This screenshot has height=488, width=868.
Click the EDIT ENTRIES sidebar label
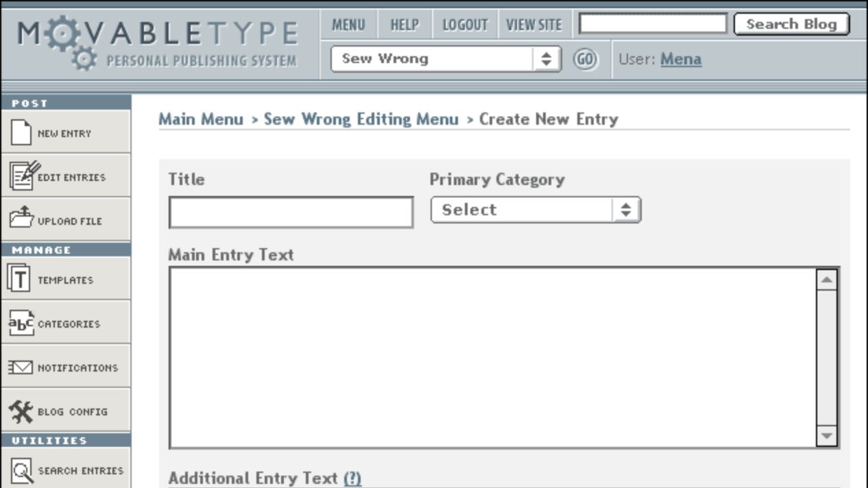(72, 178)
